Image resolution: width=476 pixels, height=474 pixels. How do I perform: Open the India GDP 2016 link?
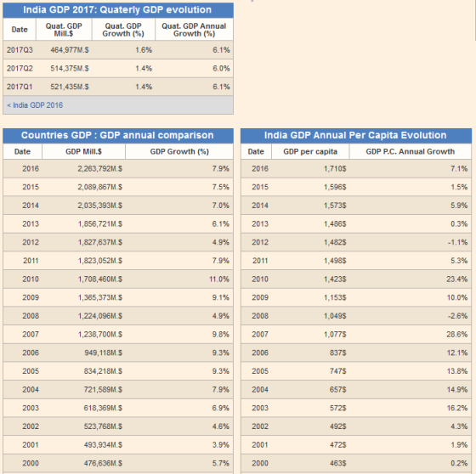[x=35, y=105]
